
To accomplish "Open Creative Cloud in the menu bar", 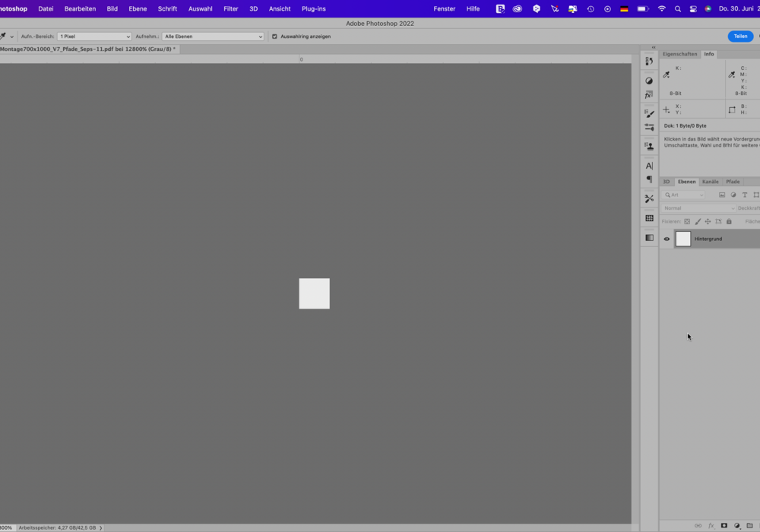I will click(x=518, y=8).
